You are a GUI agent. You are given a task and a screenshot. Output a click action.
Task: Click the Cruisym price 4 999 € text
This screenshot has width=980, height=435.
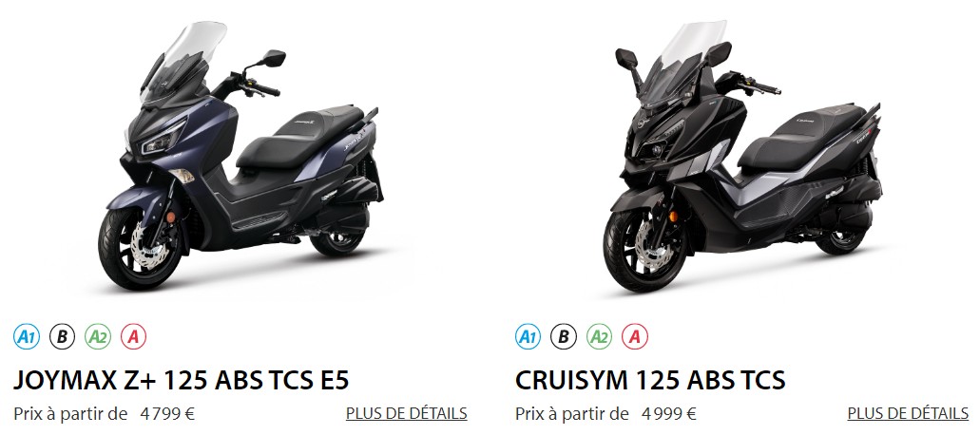click(x=669, y=414)
